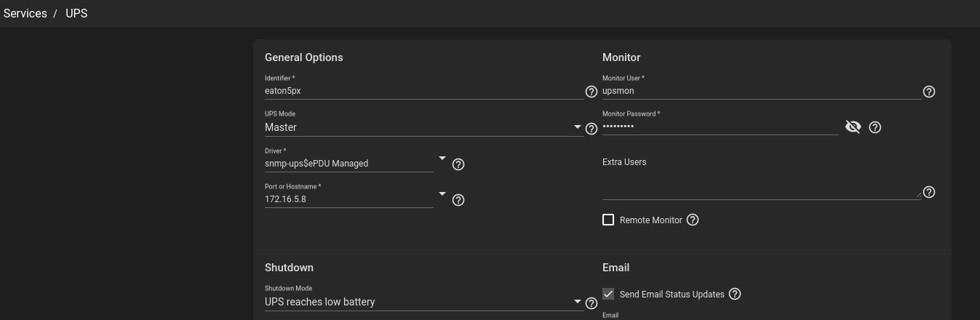Image resolution: width=980 pixels, height=320 pixels.
Task: Show help tooltip for Driver
Action: coord(458,164)
